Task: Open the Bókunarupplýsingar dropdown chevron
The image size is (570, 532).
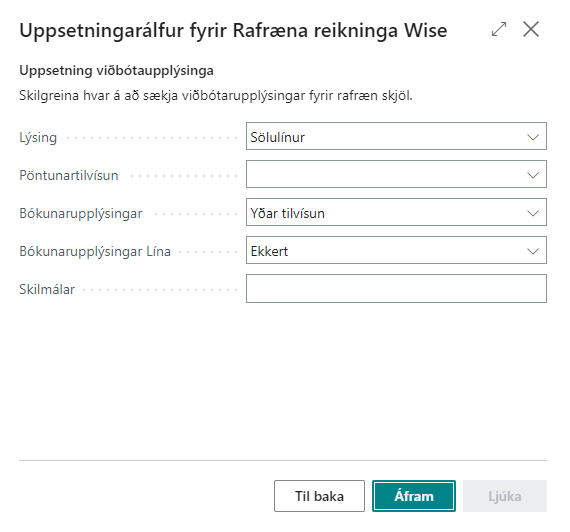Action: click(x=533, y=213)
